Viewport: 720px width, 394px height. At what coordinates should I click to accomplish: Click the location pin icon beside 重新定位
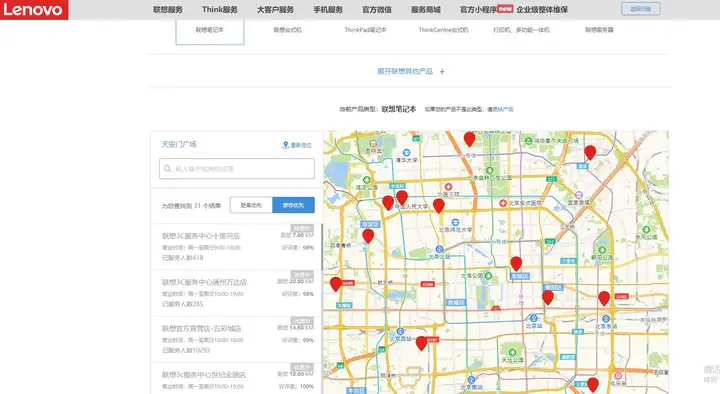285,145
